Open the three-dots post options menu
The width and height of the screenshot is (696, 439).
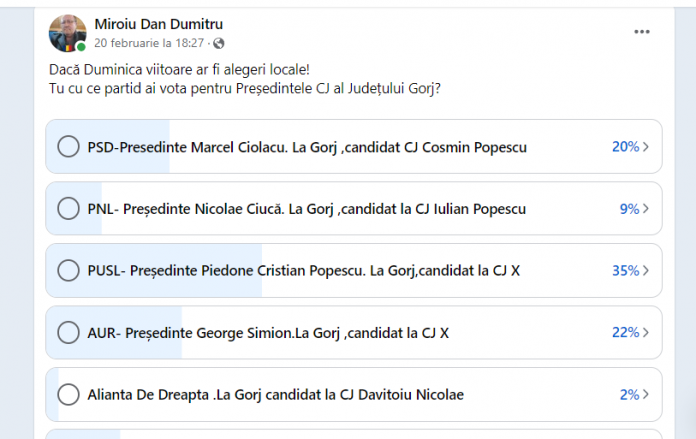click(x=641, y=32)
